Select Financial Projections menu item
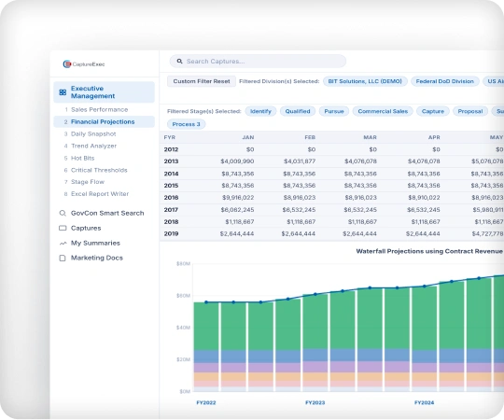Viewport: 504px width, 420px height. click(105, 121)
